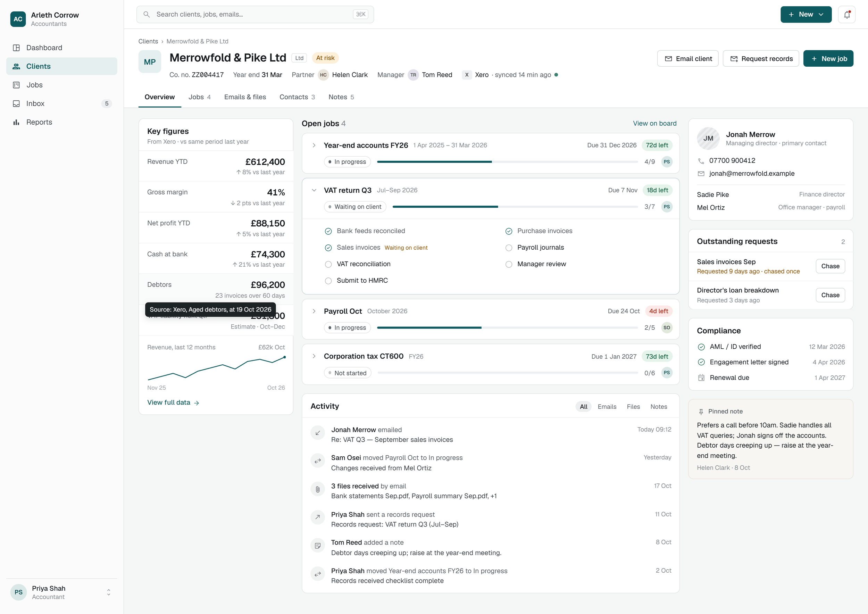Click VAT return Q3 progress bar

click(515, 207)
